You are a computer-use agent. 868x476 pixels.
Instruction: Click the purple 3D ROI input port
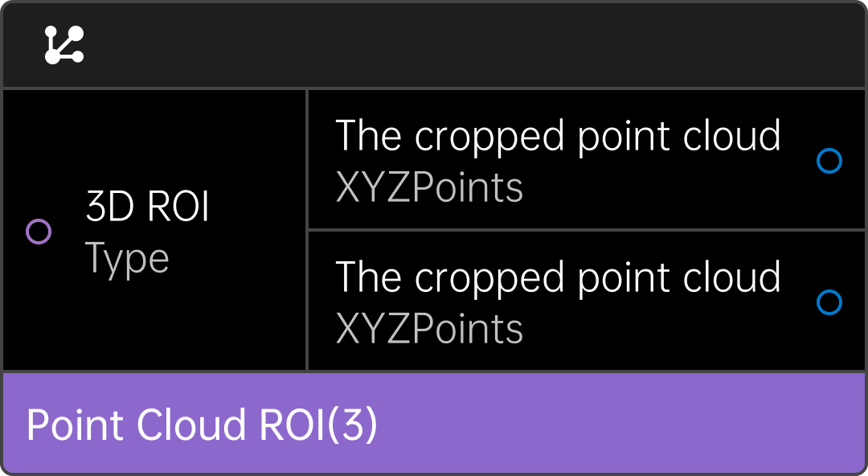[x=39, y=232]
